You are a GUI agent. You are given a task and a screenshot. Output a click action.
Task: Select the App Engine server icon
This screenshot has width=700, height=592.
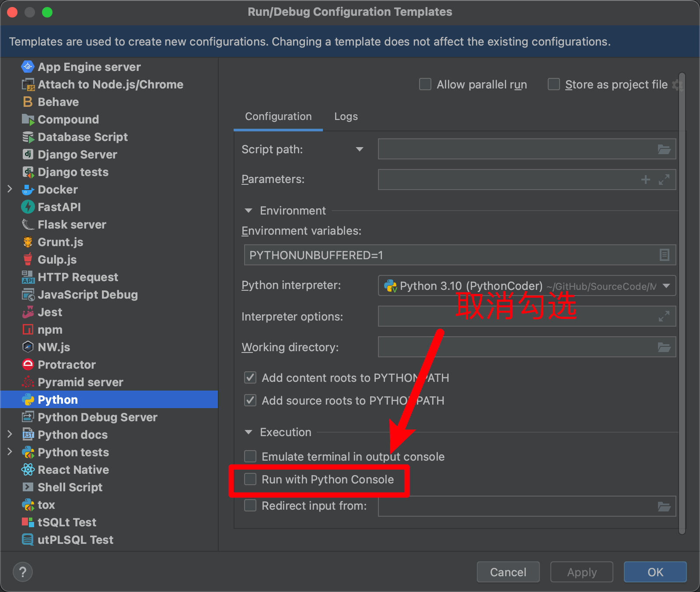[x=28, y=67]
